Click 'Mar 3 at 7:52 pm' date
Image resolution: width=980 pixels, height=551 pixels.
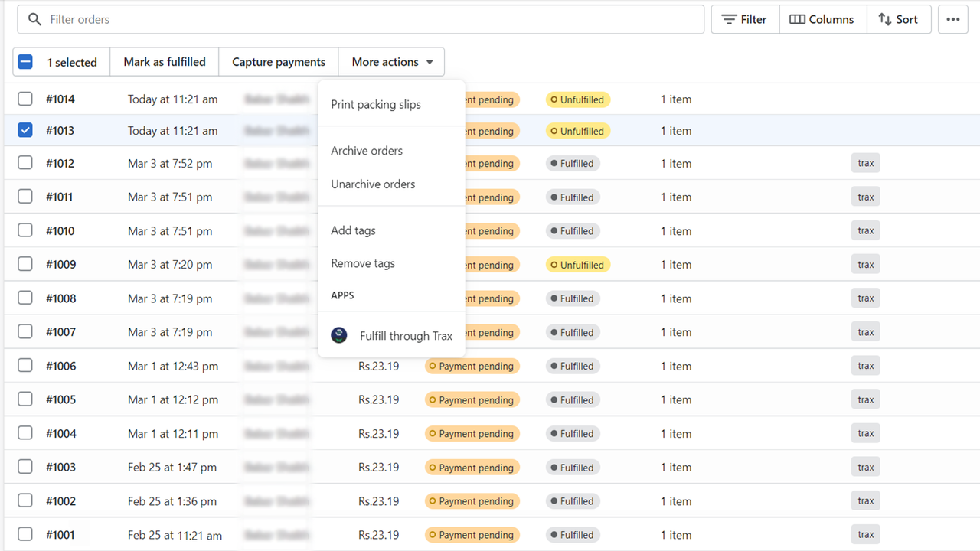coord(170,164)
